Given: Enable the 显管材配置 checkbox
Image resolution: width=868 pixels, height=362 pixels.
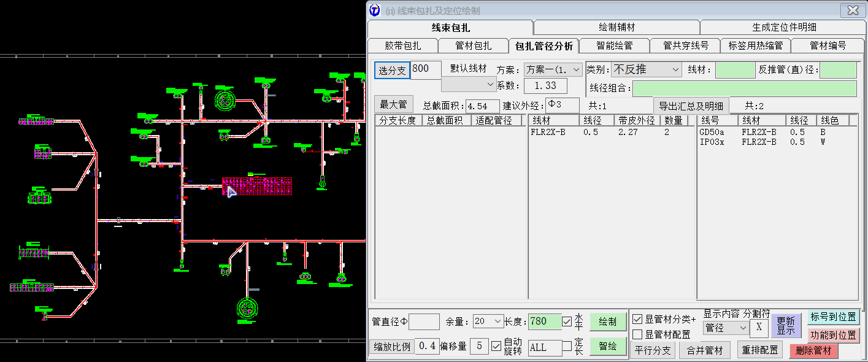Looking at the screenshot, I should [x=637, y=334].
